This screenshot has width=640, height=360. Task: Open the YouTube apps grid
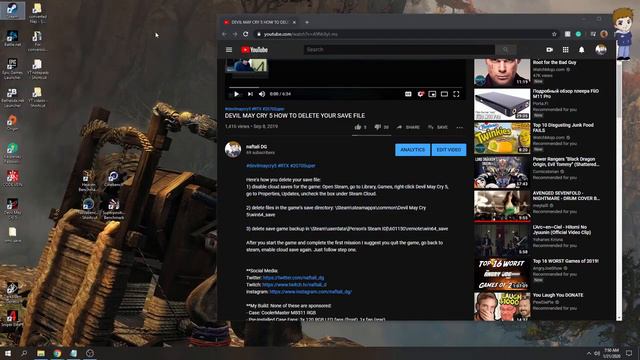click(565, 50)
